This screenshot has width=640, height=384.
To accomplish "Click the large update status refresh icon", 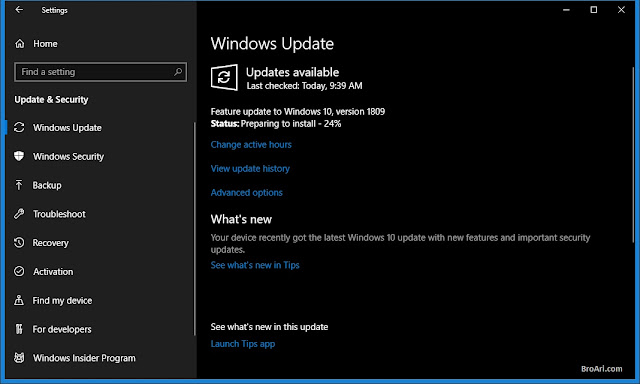I will pos(224,77).
